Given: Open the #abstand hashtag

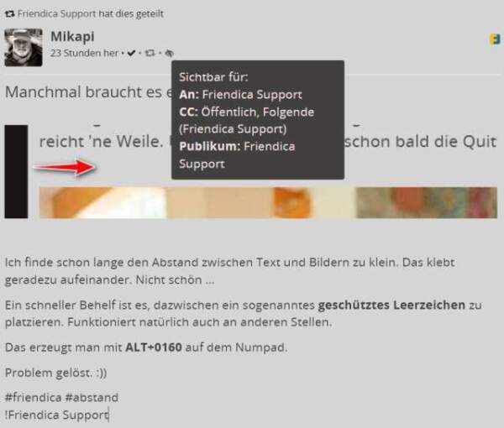Looking at the screenshot, I should (x=92, y=398).
